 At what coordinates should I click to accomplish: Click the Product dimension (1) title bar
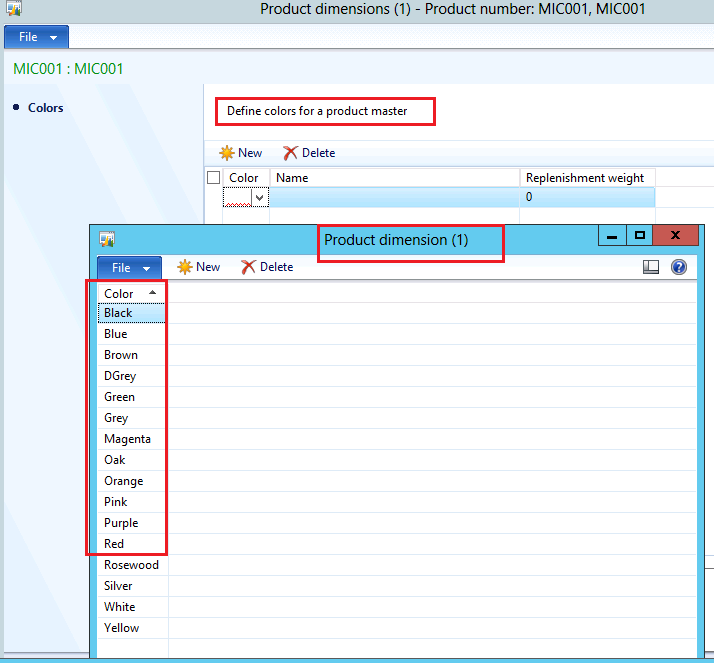point(396,240)
